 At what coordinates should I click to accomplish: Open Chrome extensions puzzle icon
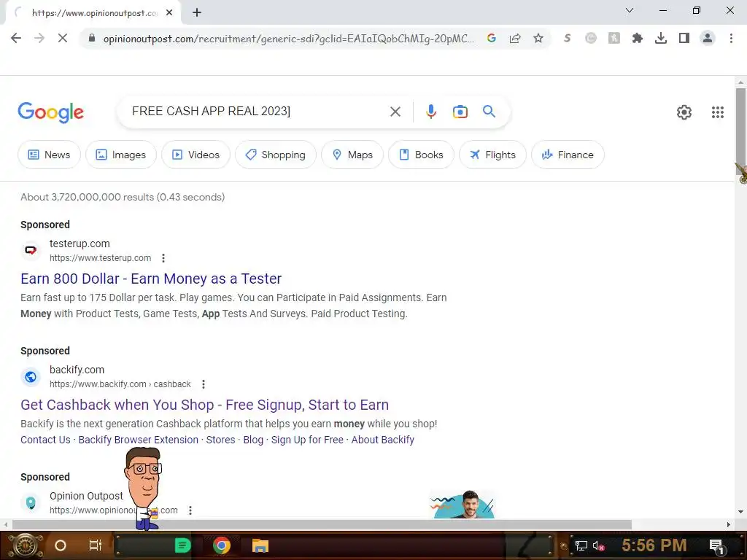coord(638,38)
